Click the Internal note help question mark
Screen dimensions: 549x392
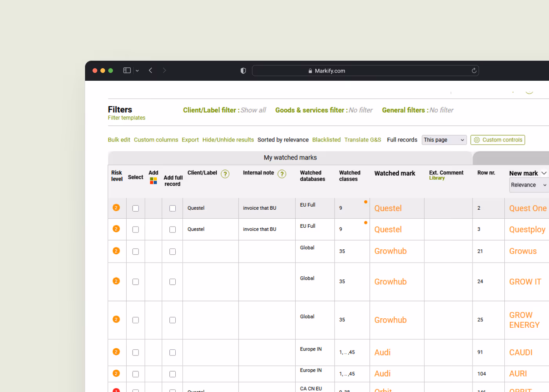click(282, 174)
